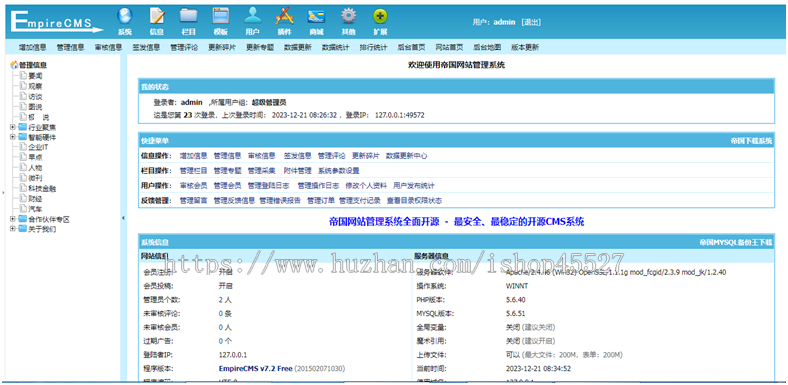Click the folder icon of 行业聚焦
The image size is (788, 385).
tap(23, 127)
